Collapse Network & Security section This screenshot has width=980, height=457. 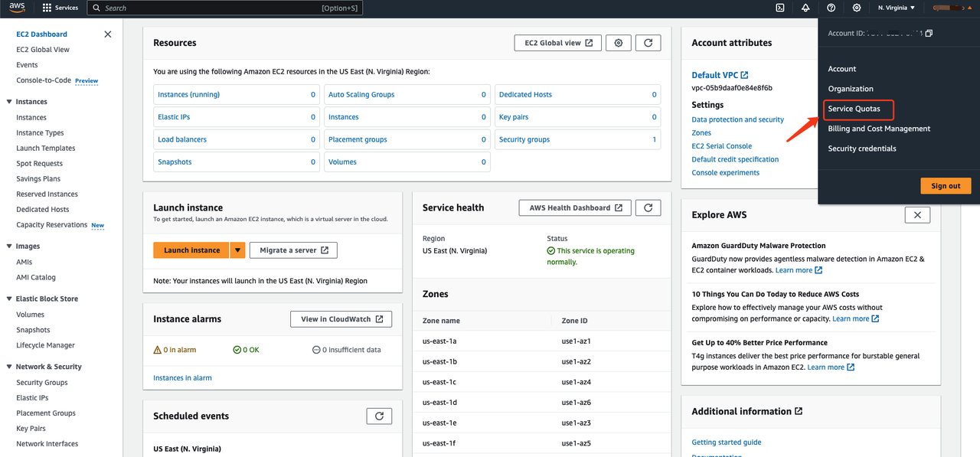[9, 367]
